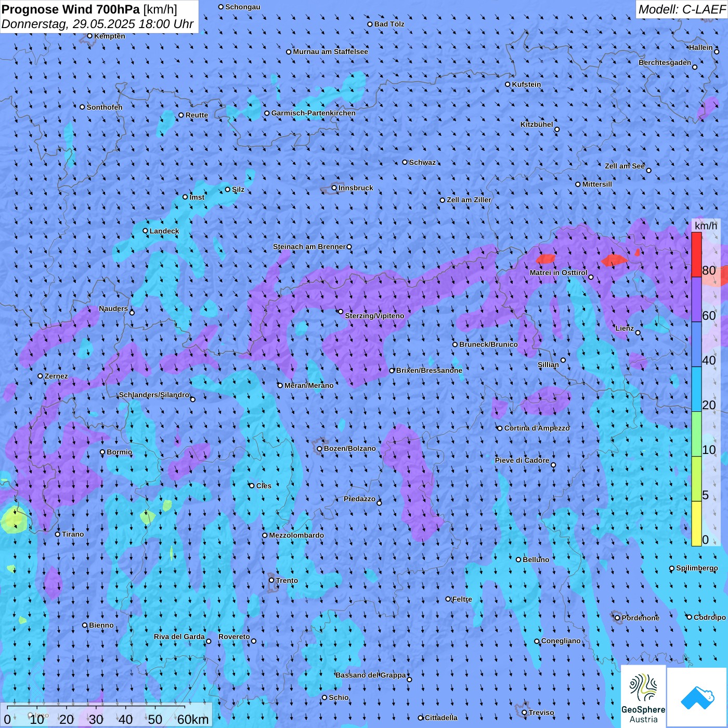The height and width of the screenshot is (728, 728).
Task: Click the 'Steinach am Brenner' label
Action: click(309, 247)
